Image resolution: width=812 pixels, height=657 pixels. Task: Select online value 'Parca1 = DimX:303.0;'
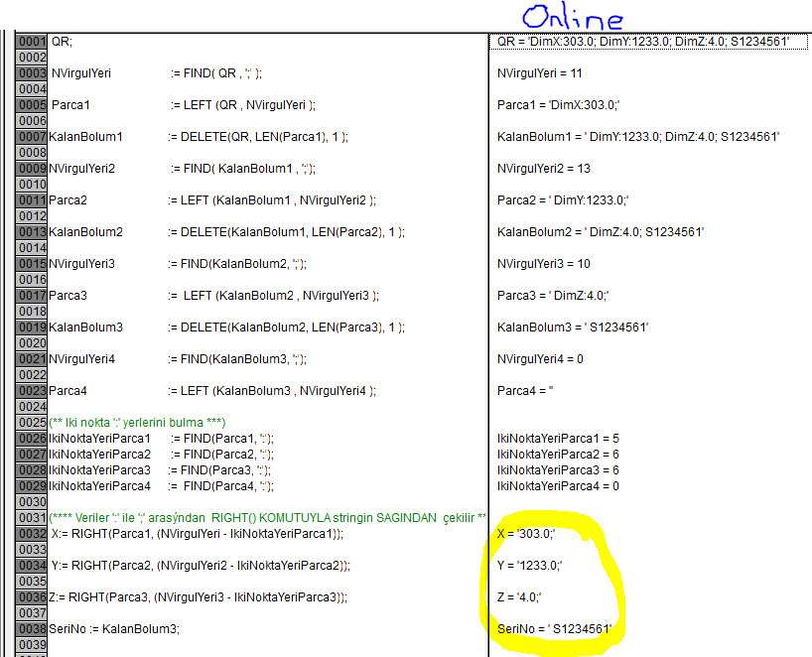558,105
